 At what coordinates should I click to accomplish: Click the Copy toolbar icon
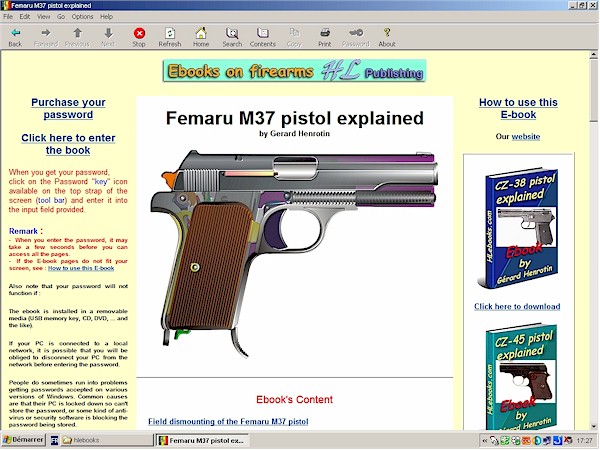[x=294, y=37]
